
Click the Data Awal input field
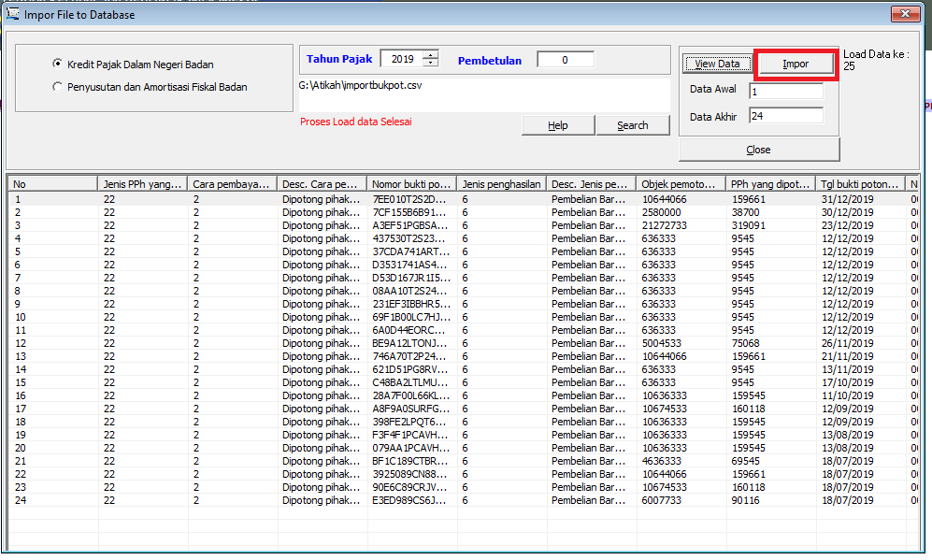786,92
